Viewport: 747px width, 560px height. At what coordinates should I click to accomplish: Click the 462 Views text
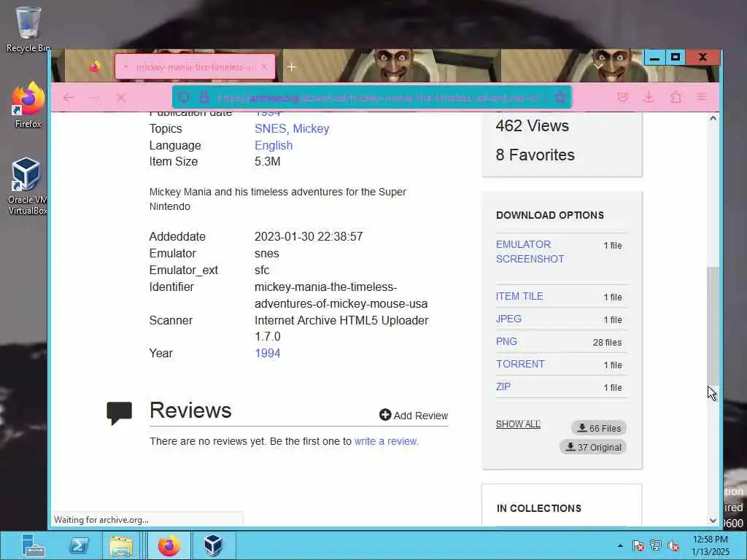coord(532,125)
